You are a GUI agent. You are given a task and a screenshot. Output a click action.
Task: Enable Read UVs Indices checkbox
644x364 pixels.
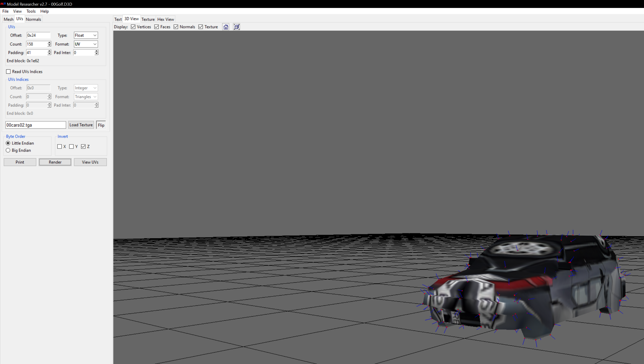[9, 71]
